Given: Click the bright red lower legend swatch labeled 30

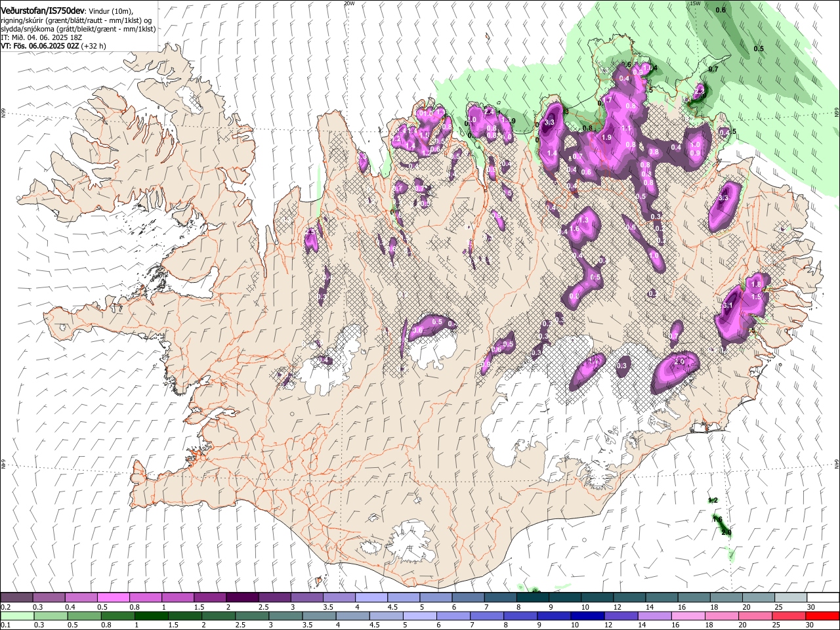Looking at the screenshot, I should tap(823, 616).
